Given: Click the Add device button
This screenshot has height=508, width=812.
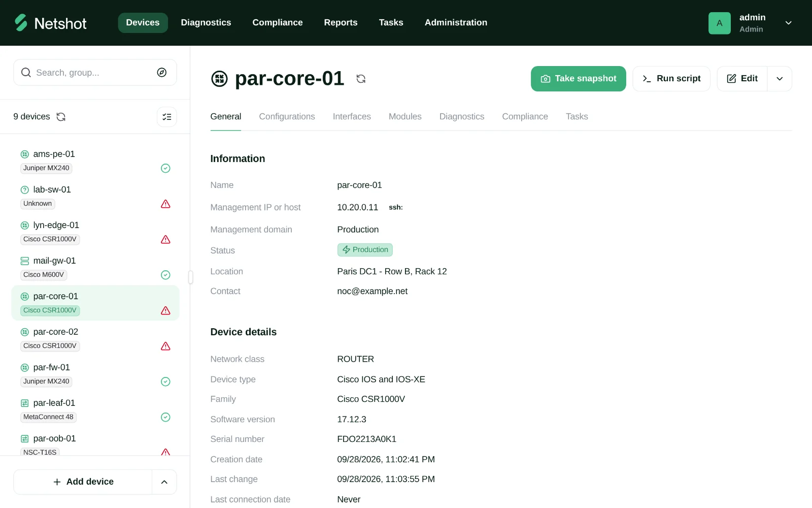Looking at the screenshot, I should tap(83, 482).
